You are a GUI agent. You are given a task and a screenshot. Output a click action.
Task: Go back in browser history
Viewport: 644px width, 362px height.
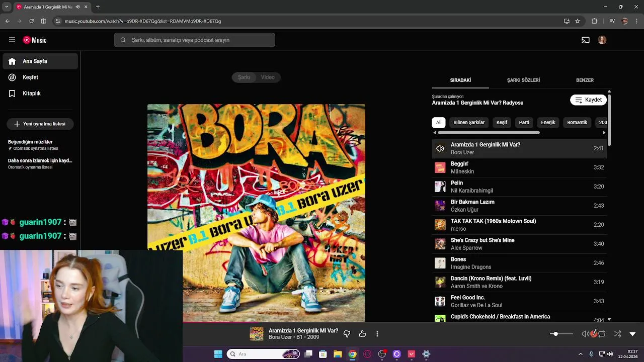[x=8, y=21]
